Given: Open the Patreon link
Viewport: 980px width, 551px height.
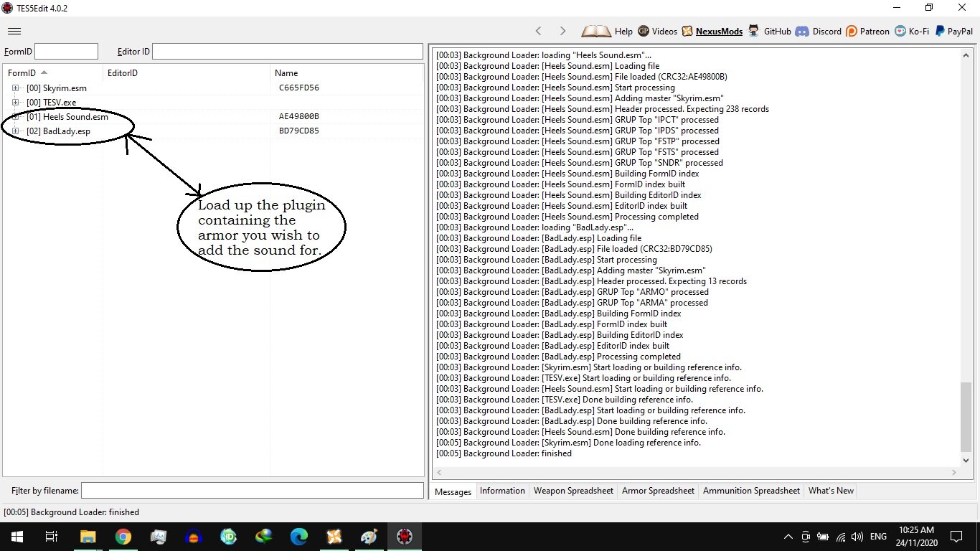Looking at the screenshot, I should 867,31.
